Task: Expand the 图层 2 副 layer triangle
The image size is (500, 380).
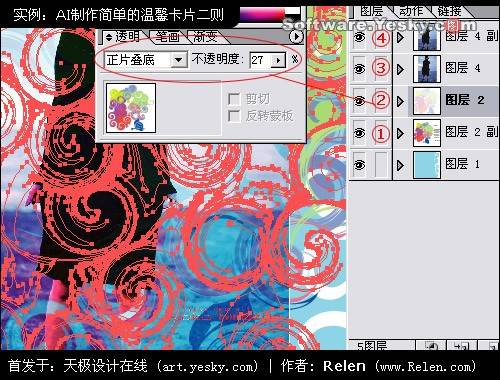Action: click(x=400, y=133)
